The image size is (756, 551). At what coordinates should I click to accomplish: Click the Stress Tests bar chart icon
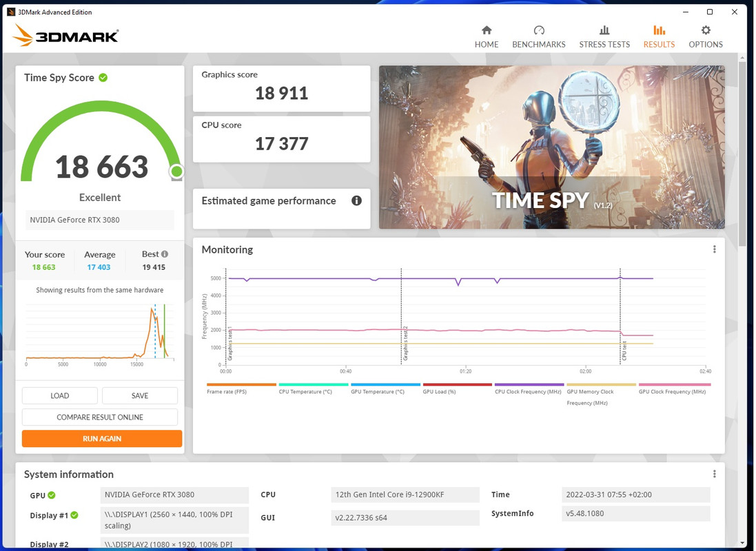604,30
